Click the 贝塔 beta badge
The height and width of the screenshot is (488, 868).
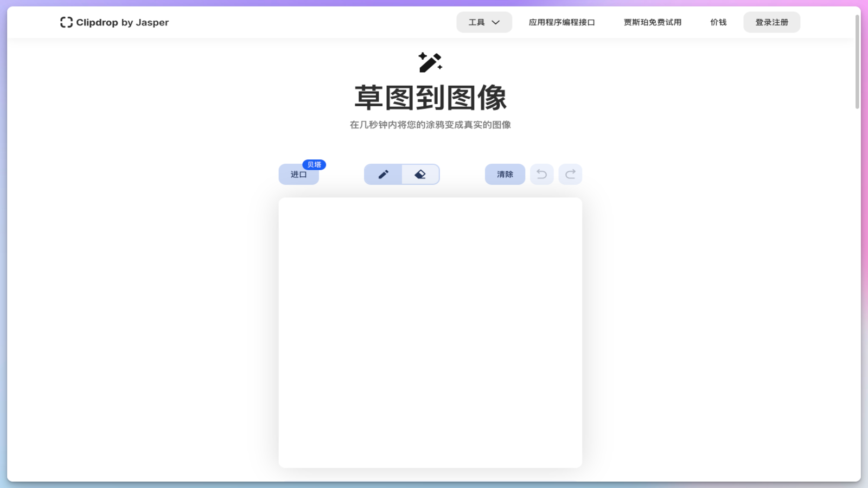pos(315,164)
